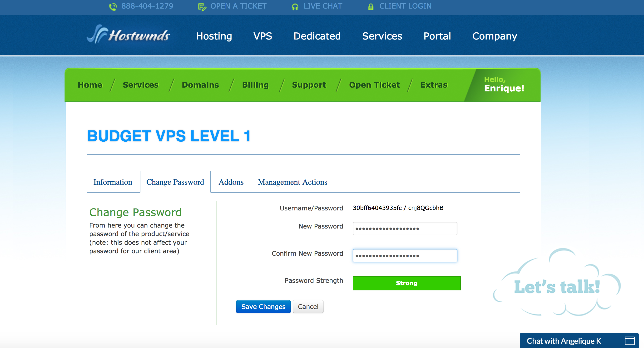This screenshot has width=644, height=348.
Task: Open the VPS menu
Action: [263, 36]
